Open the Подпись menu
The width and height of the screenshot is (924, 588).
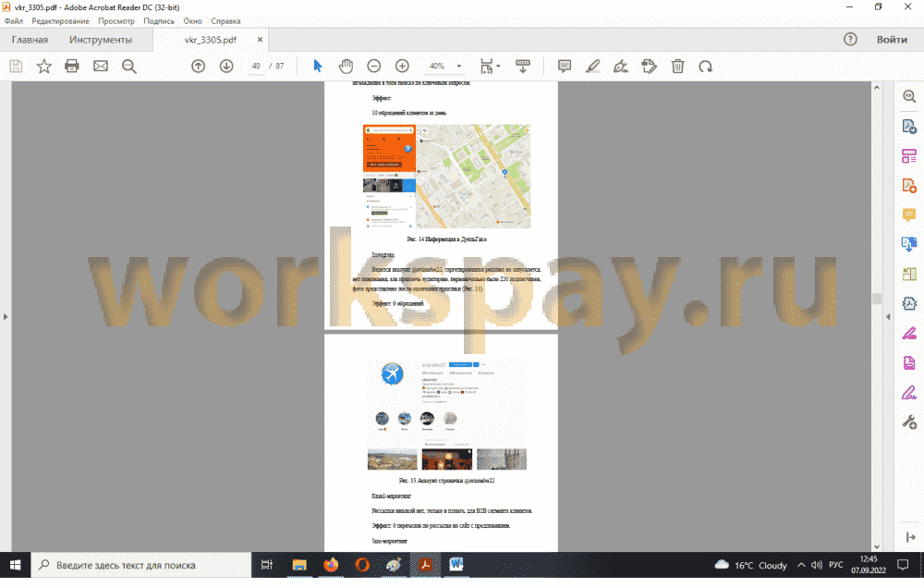[x=159, y=20]
